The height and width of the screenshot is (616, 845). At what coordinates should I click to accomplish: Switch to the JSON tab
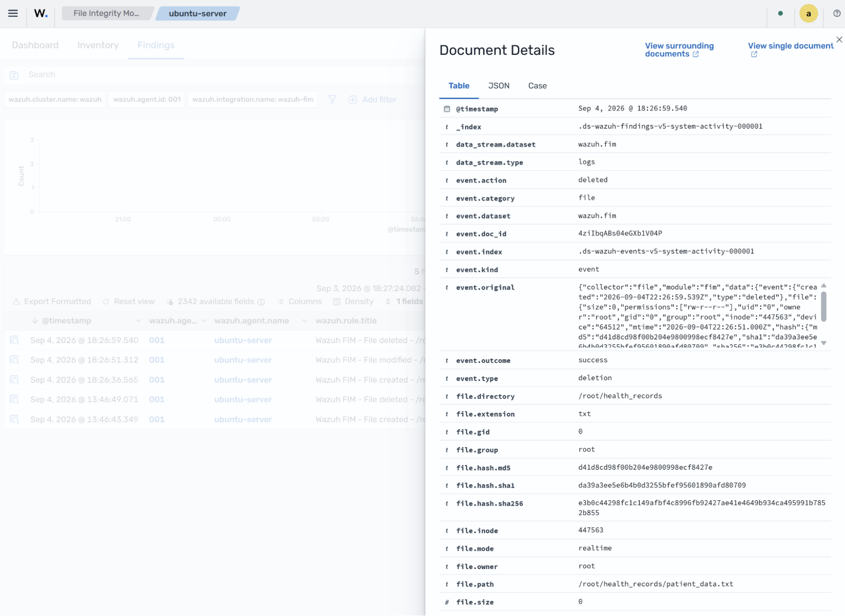499,86
